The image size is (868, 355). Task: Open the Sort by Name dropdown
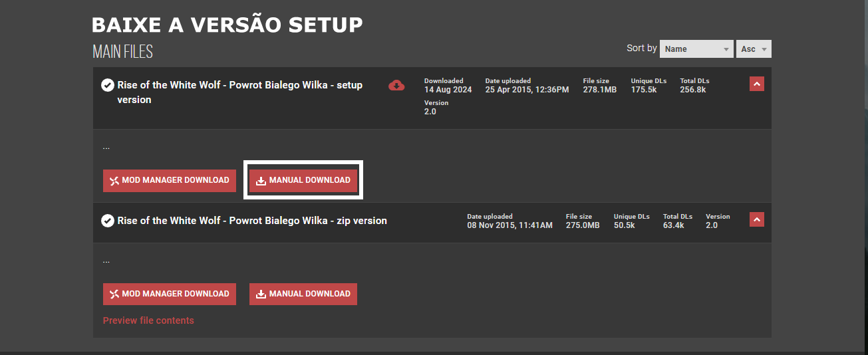tap(696, 49)
